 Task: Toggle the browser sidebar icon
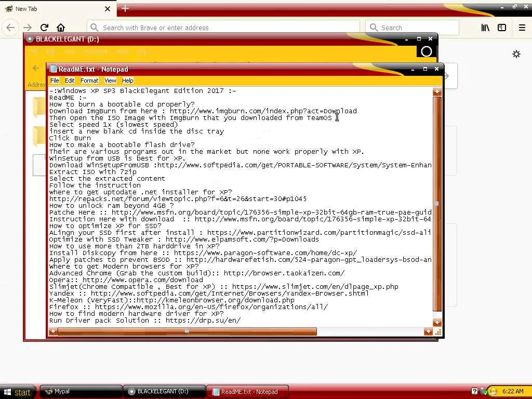pyautogui.click(x=502, y=28)
